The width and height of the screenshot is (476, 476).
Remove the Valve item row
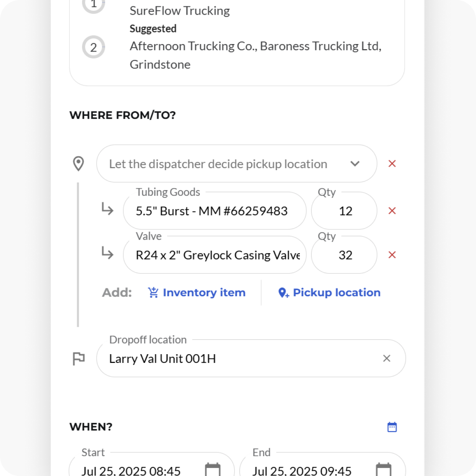click(392, 255)
